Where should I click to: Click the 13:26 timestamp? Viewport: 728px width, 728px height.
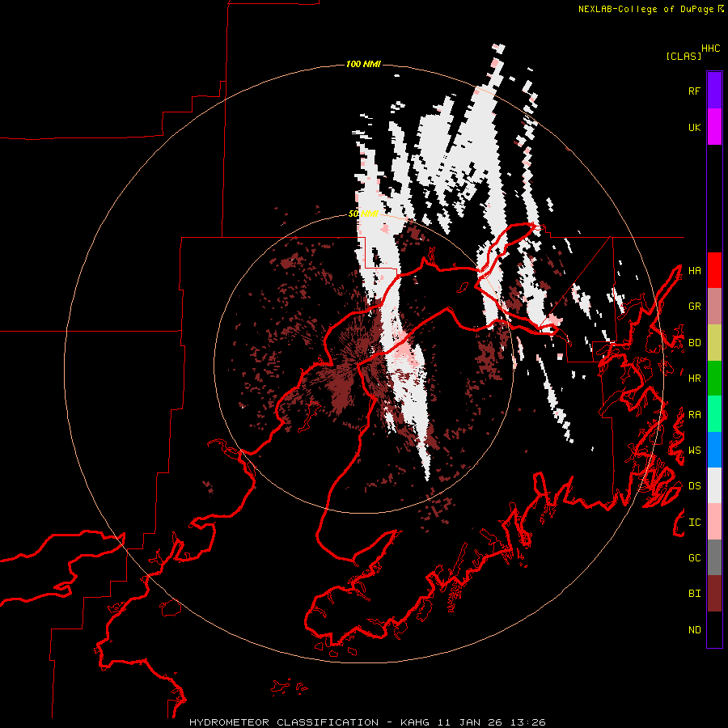528,722
